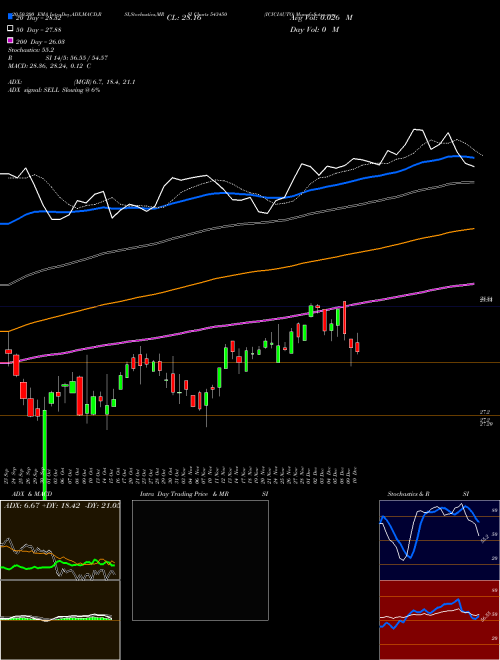
Task: Open the red RSI mini chart
Action: pyautogui.click(x=439, y=620)
